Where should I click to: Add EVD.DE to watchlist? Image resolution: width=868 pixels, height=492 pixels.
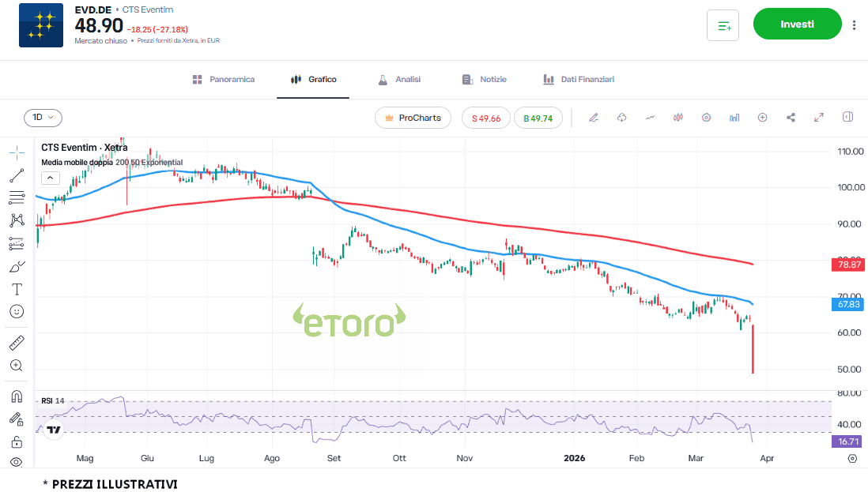[723, 25]
